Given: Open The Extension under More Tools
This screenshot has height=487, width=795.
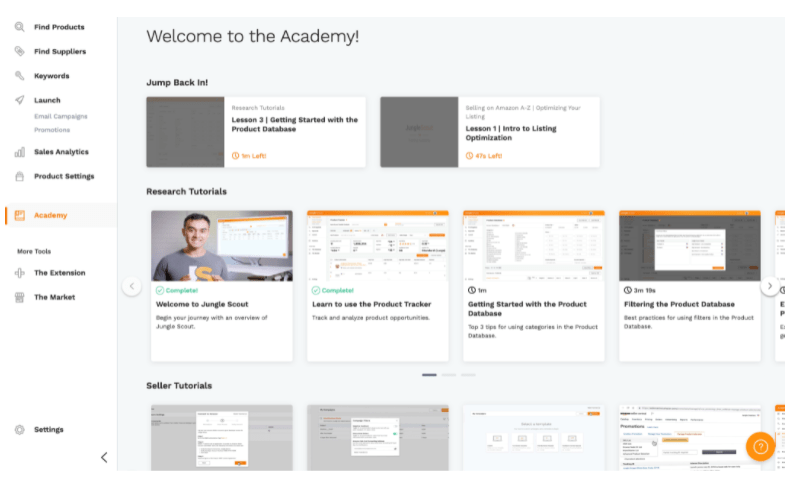Looking at the screenshot, I should point(59,273).
